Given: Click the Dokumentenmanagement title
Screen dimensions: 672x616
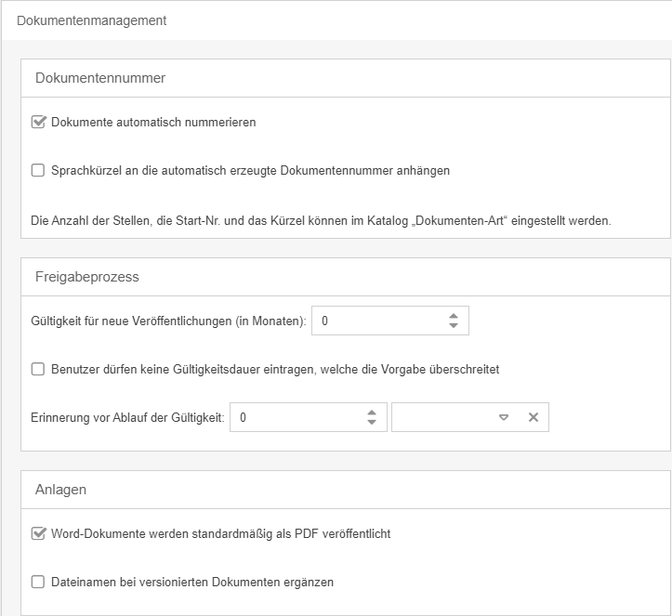Looking at the screenshot, I should pos(92,20).
